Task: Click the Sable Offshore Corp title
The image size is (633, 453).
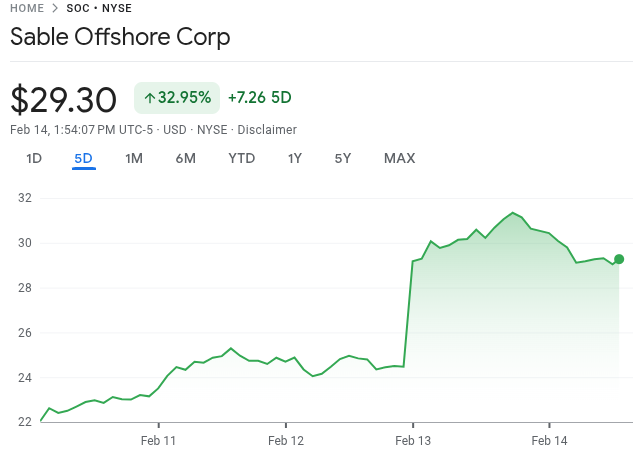Action: point(120,38)
